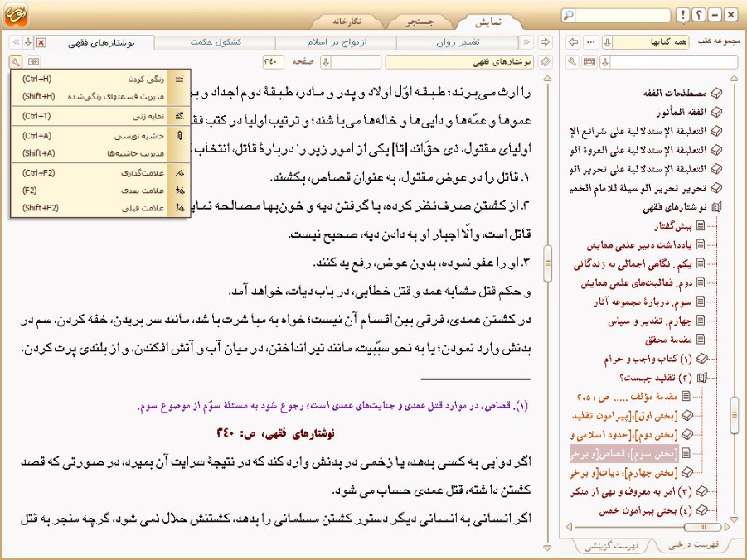Click the Noor application logo
The height and width of the screenshot is (560, 747).
[x=16, y=14]
